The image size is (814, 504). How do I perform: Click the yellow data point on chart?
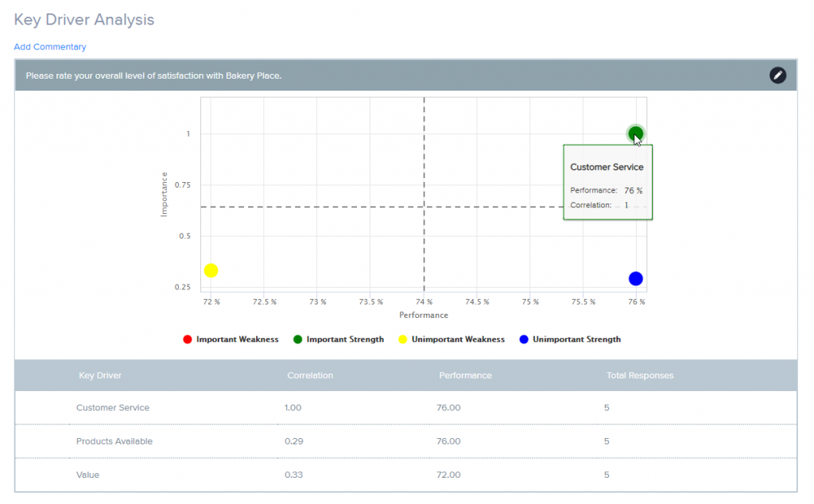click(211, 270)
